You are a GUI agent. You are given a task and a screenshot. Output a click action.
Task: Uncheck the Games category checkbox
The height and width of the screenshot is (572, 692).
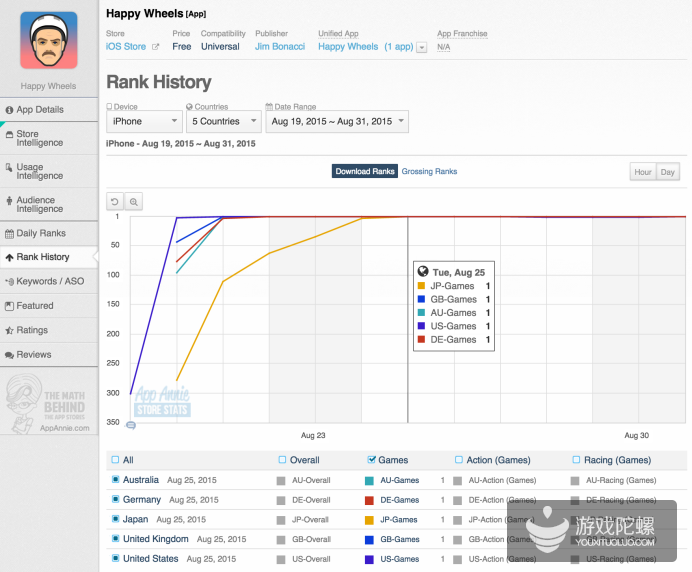pos(372,460)
